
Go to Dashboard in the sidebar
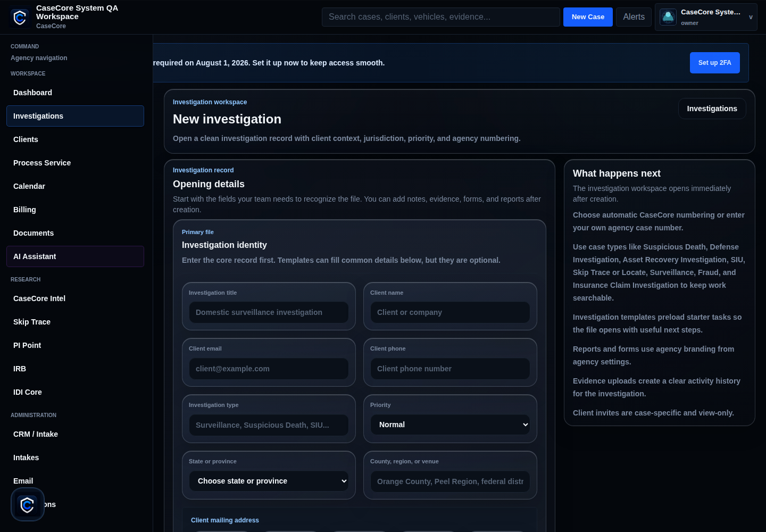75,93
